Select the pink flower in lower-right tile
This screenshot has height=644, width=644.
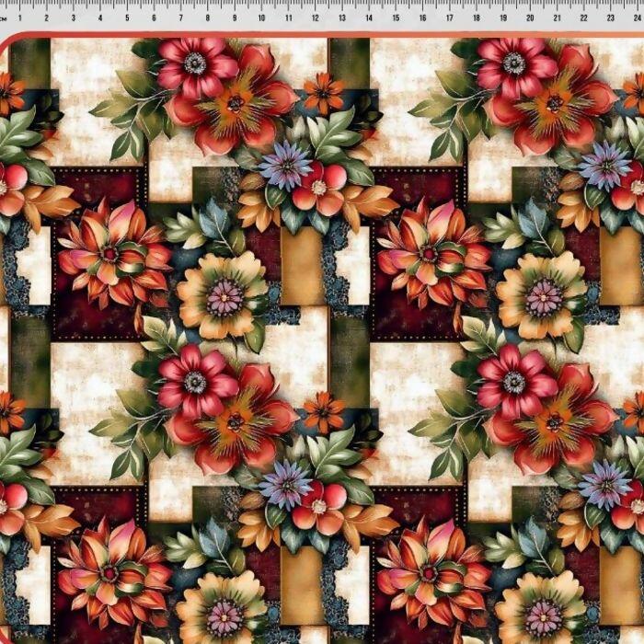[x=514, y=382]
